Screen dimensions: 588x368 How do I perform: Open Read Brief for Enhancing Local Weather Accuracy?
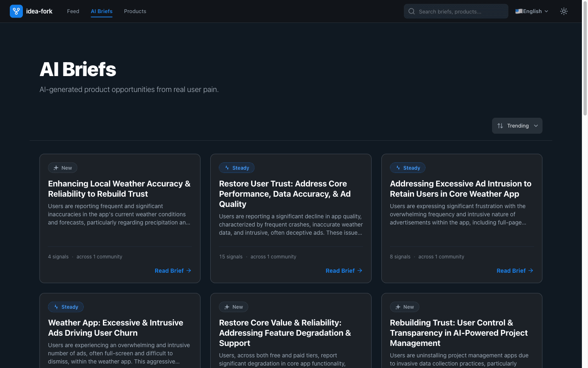pos(169,270)
